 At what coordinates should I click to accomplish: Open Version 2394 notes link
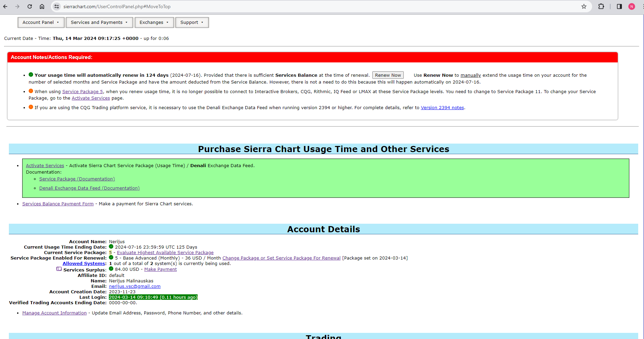click(x=442, y=107)
